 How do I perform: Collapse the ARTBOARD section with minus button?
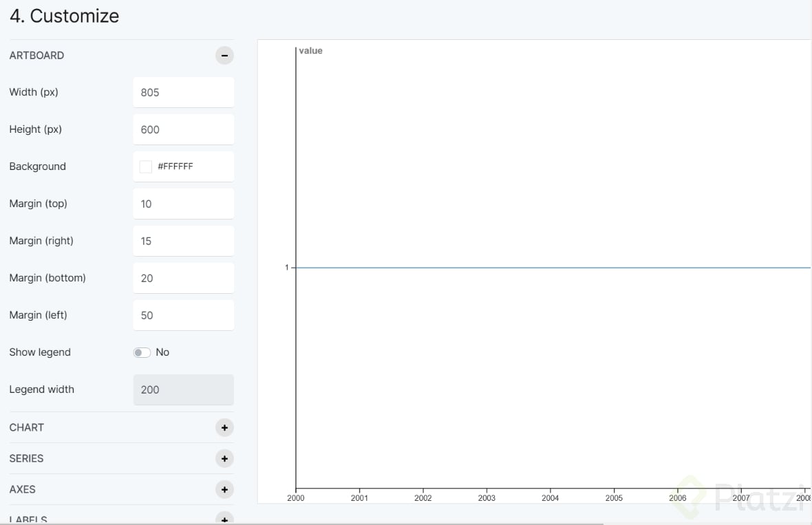pyautogui.click(x=224, y=56)
